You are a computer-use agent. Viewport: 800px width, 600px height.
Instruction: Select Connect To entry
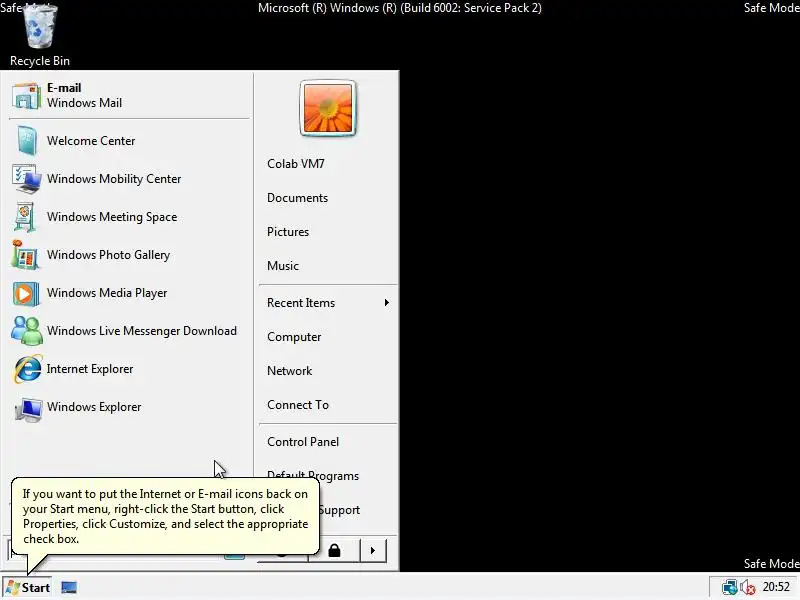298,405
